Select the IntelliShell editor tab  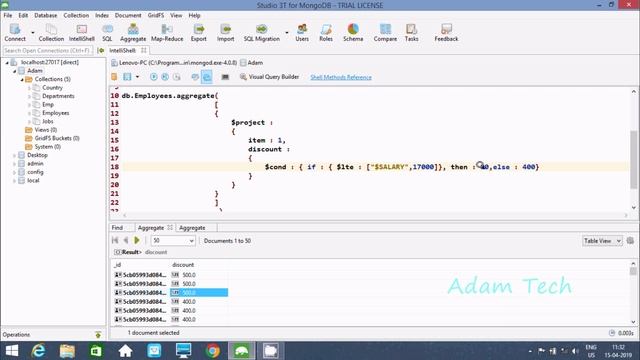122,50
